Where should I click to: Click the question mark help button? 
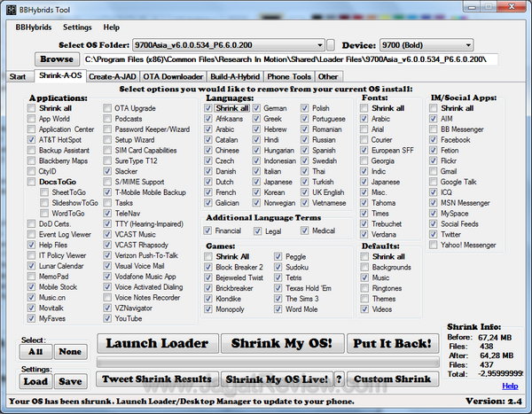point(339,379)
